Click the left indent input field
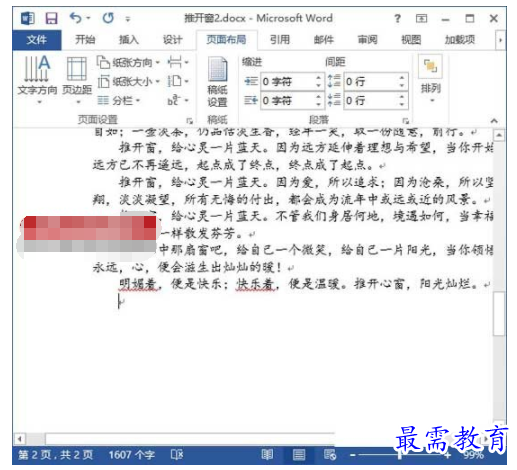Screen dimensions: 517x470 tap(287, 81)
